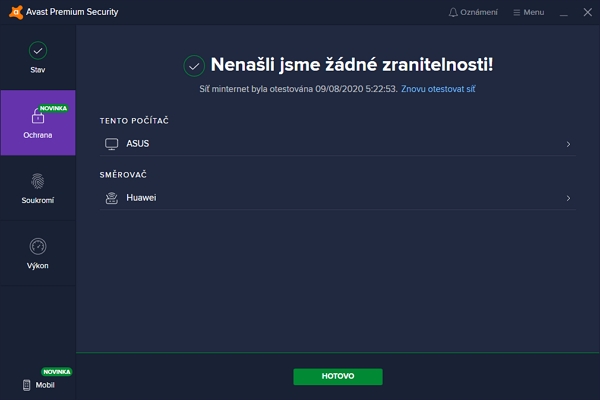Screen dimensions: 600x400
Task: Expand the ASUS computer chevron
Action: pos(568,144)
